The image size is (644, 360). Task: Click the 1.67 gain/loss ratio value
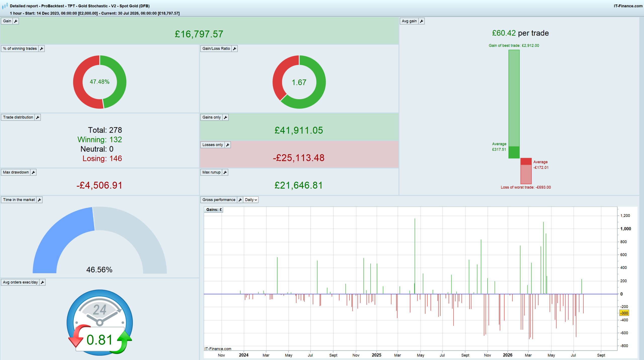pos(299,82)
